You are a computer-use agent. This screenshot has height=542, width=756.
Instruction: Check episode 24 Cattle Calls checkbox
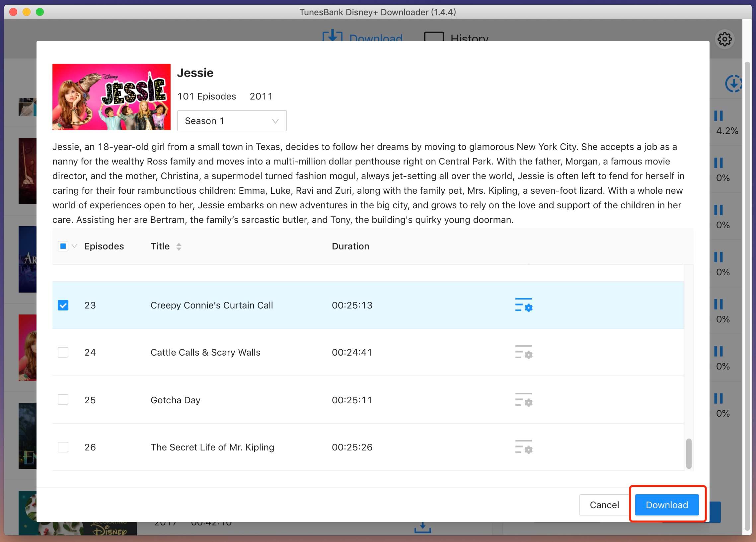(x=63, y=352)
